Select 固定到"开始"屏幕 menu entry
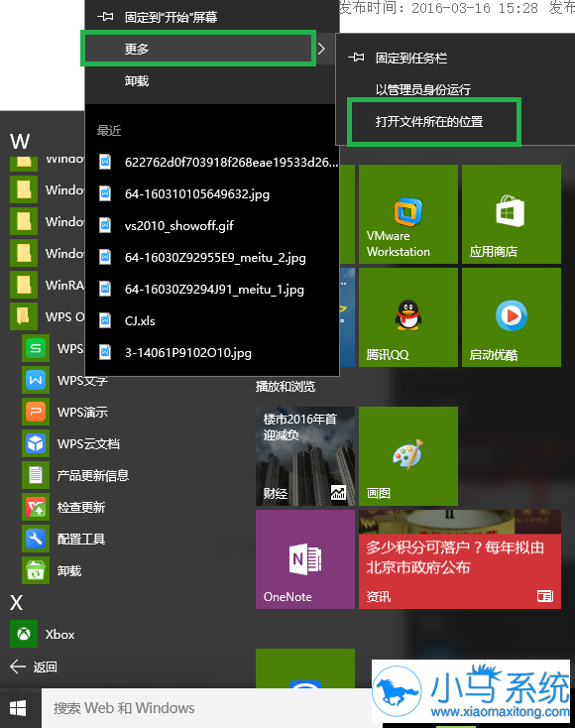Viewport: 575px width, 728px height. click(x=210, y=17)
